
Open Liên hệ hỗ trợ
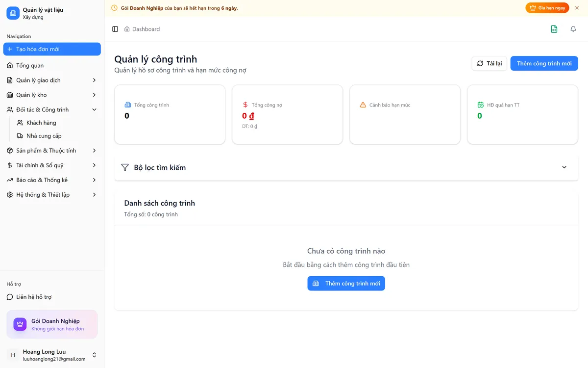pyautogui.click(x=52, y=297)
